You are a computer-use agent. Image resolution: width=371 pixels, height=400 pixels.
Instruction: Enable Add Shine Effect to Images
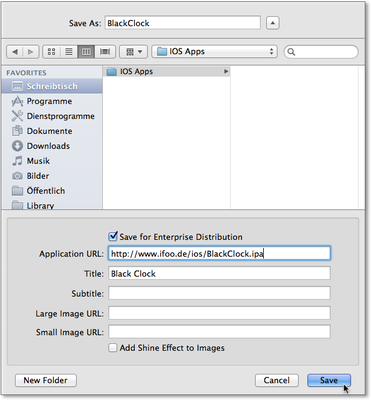(x=113, y=348)
